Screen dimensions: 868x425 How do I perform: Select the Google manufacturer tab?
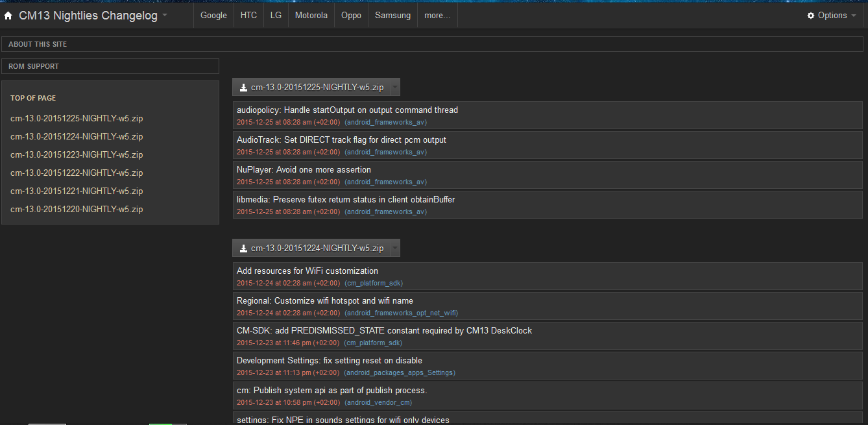213,16
